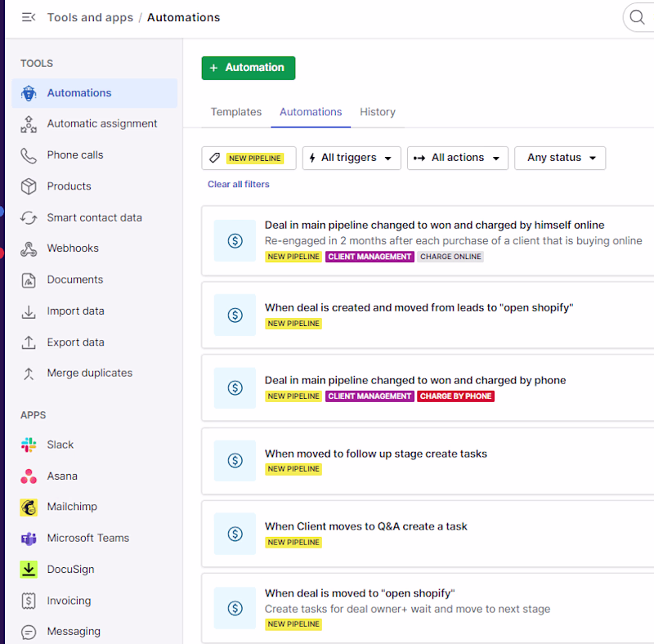Image resolution: width=654 pixels, height=644 pixels.
Task: Open the Messaging app
Action: click(x=95, y=632)
